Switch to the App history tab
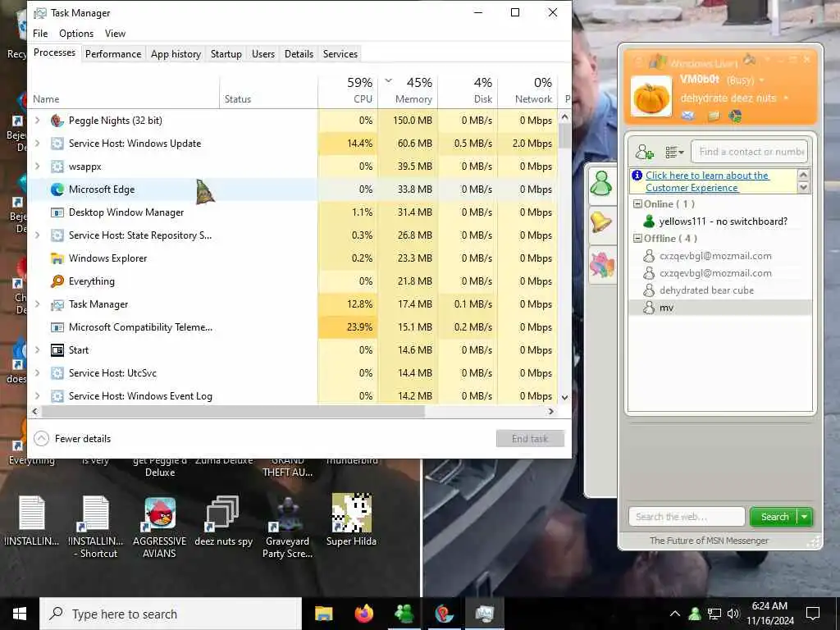Image resolution: width=840 pixels, height=630 pixels. [x=176, y=54]
